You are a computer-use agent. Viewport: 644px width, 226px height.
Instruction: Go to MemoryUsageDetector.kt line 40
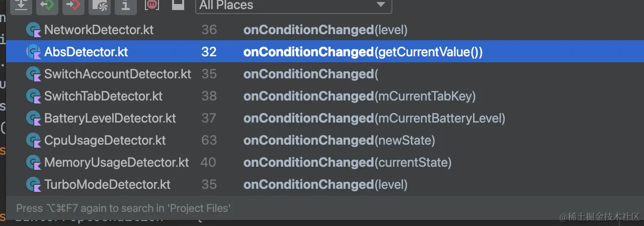325,162
